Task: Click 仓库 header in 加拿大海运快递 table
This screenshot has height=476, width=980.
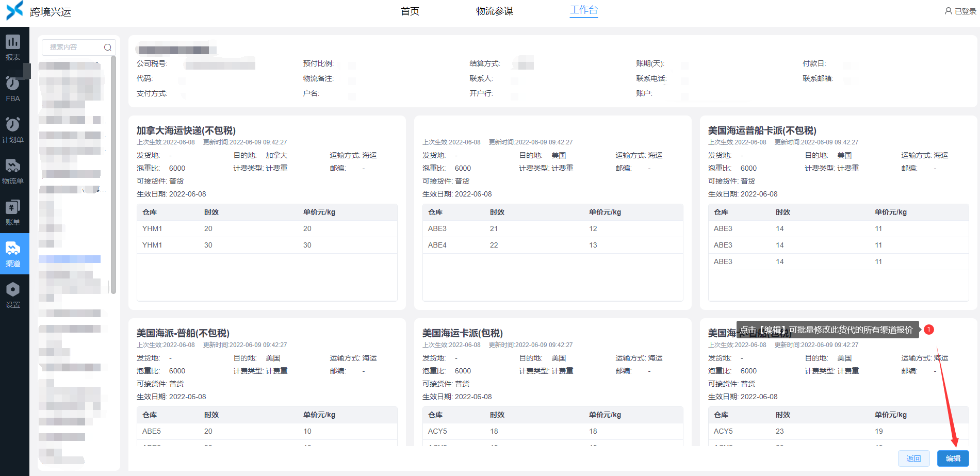Action: [x=150, y=212]
